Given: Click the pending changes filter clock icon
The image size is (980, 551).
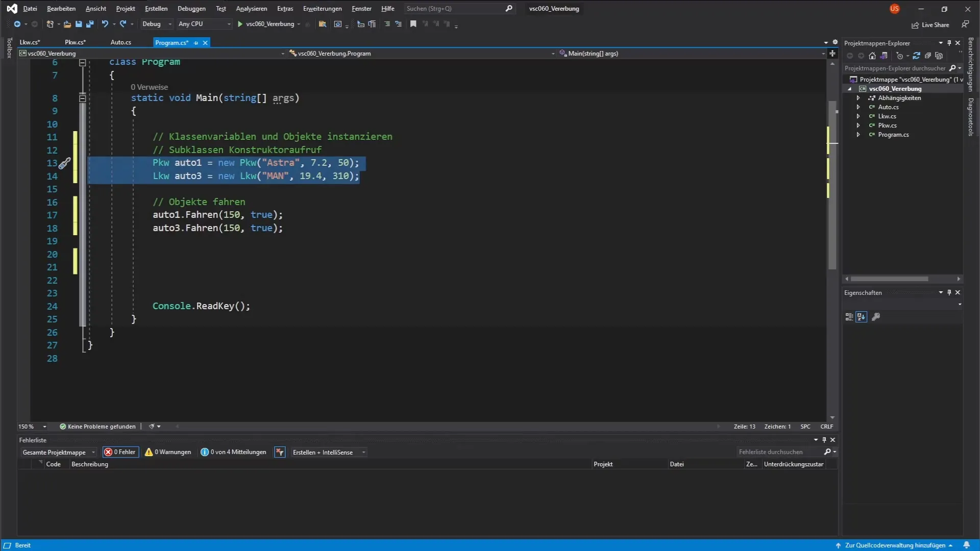Looking at the screenshot, I should click(x=899, y=56).
